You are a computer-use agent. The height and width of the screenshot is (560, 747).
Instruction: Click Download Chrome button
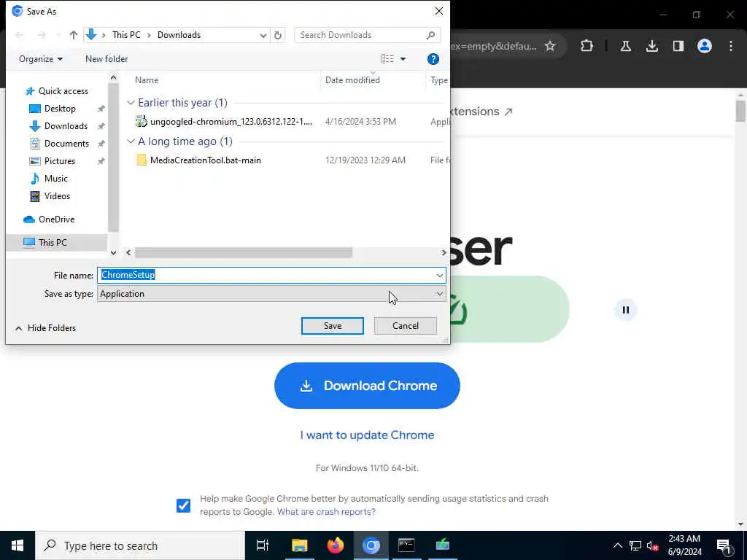[368, 386]
